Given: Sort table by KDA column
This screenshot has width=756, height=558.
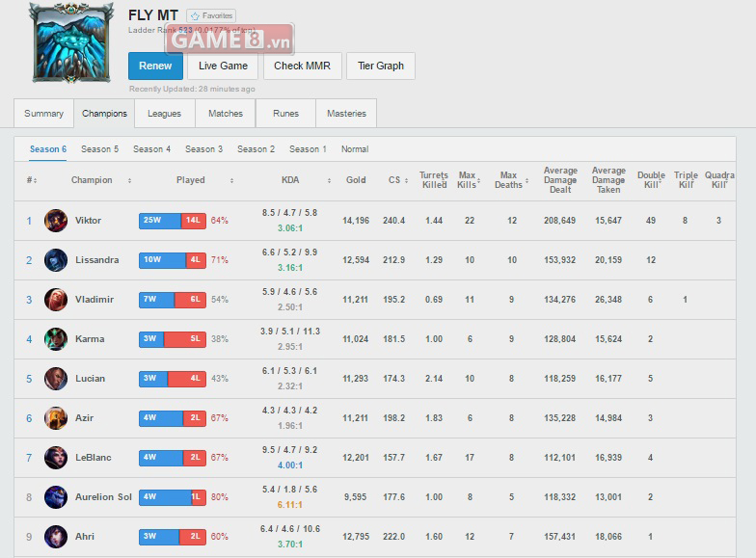Looking at the screenshot, I should click(x=306, y=180).
